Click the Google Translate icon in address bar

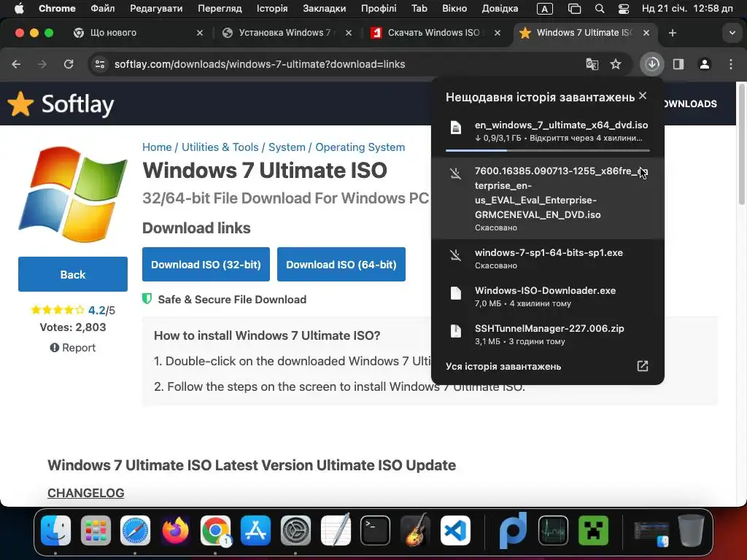[592, 64]
